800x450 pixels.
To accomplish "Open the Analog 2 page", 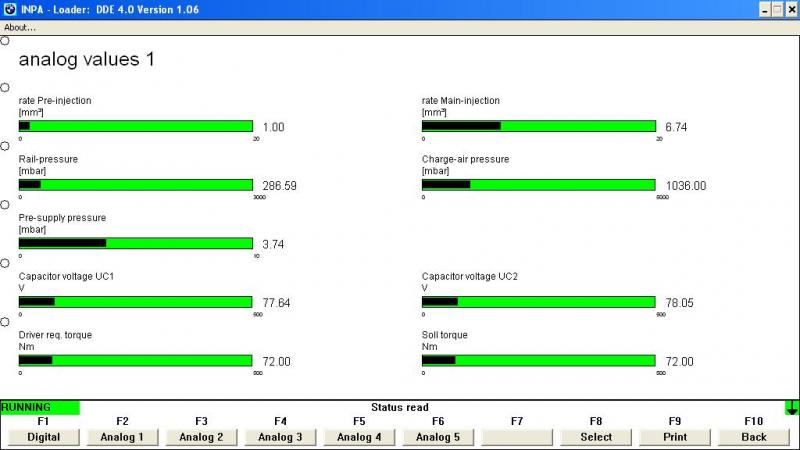I will [201, 437].
